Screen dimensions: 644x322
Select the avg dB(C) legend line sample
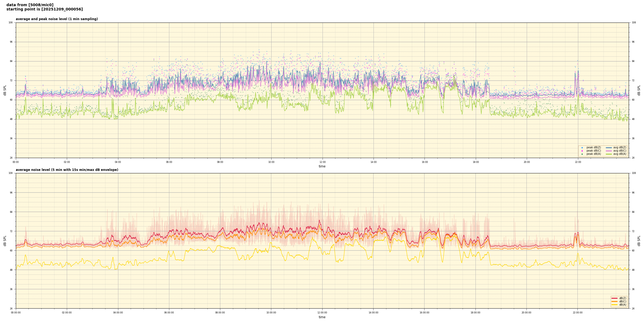[x=609, y=151]
